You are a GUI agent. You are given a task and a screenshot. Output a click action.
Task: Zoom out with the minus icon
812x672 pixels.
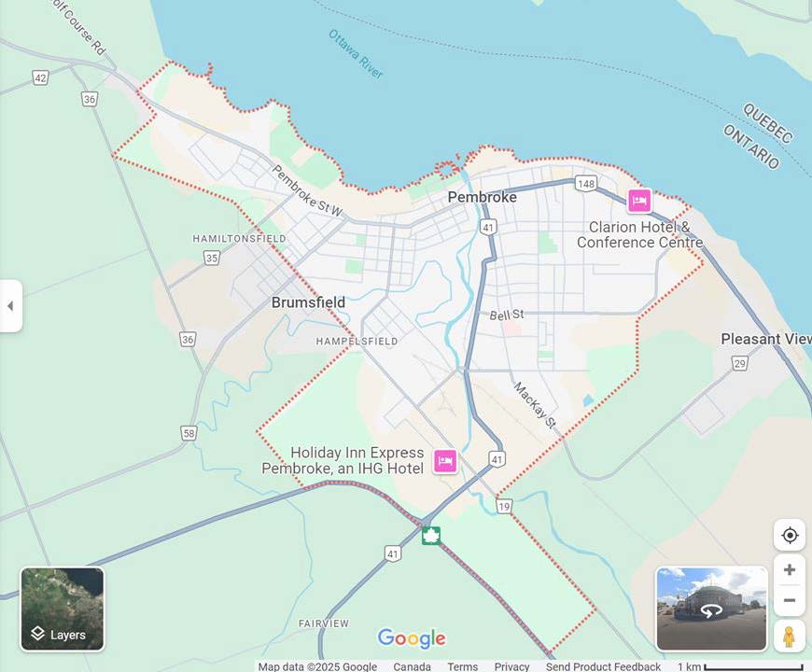790,600
